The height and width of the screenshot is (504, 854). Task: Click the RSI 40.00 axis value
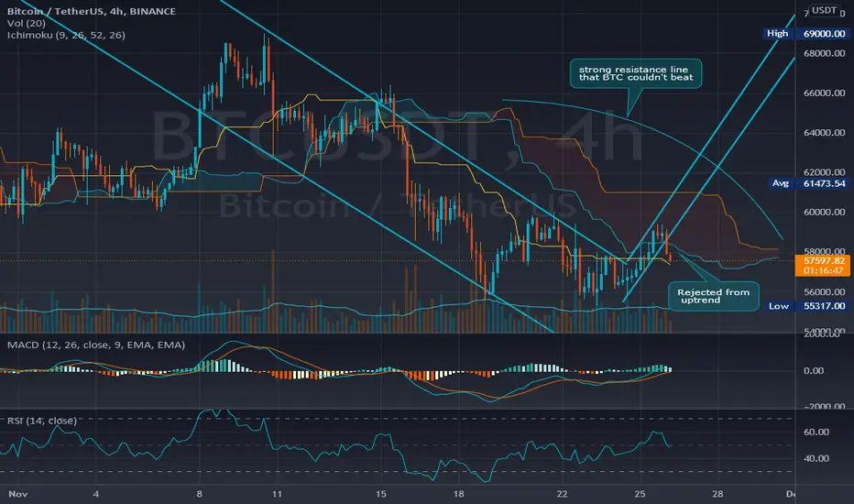tap(816, 459)
